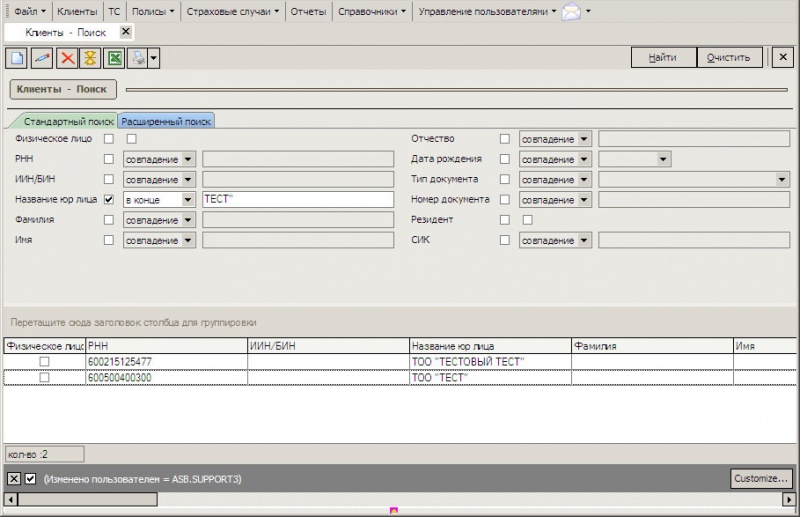Image resolution: width=800 pixels, height=517 pixels.
Task: Toggle the active filter checkbox in the filter bar
Action: point(30,479)
